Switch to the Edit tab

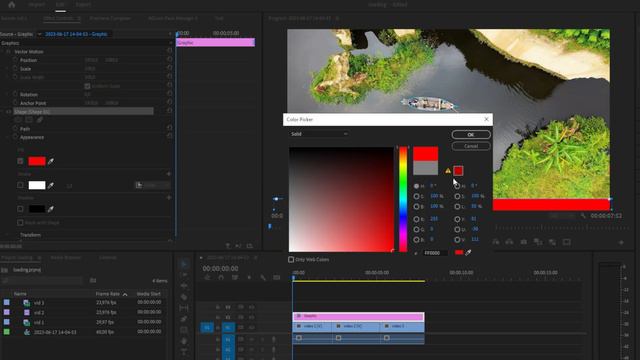point(60,4)
